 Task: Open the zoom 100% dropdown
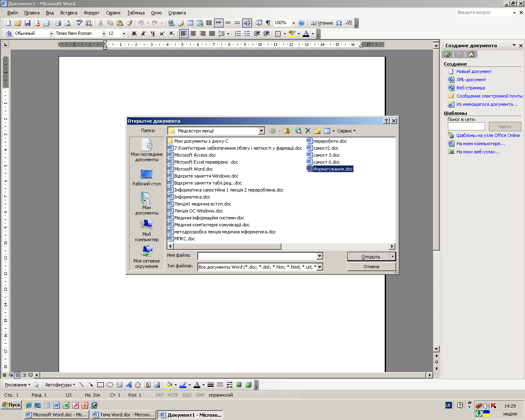(294, 23)
